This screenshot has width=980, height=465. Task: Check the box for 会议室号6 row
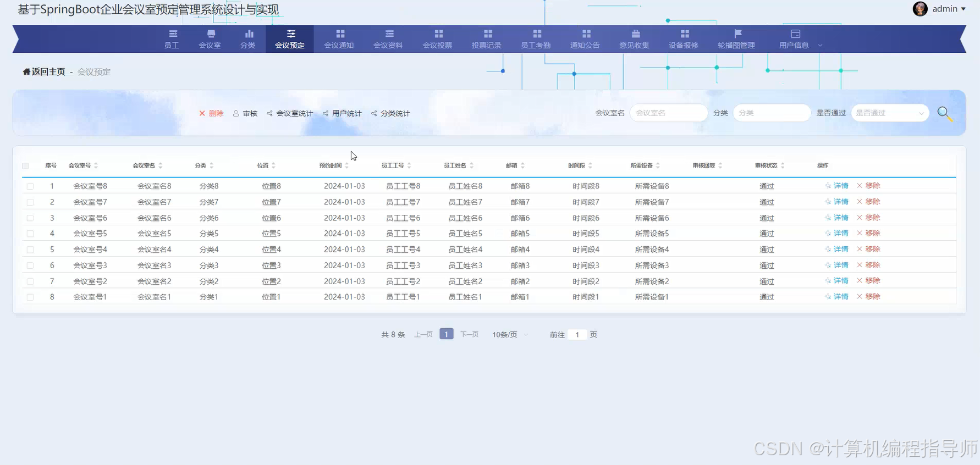click(x=30, y=218)
